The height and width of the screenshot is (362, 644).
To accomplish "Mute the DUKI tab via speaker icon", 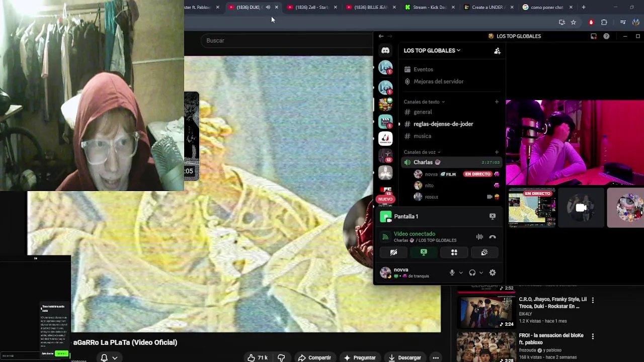I will (x=268, y=7).
